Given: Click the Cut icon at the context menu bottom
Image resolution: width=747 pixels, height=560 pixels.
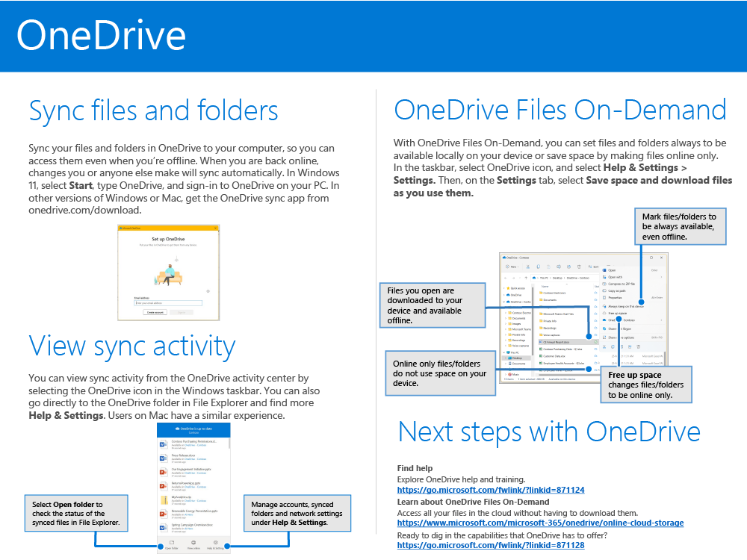Looking at the screenshot, I should click(x=604, y=346).
